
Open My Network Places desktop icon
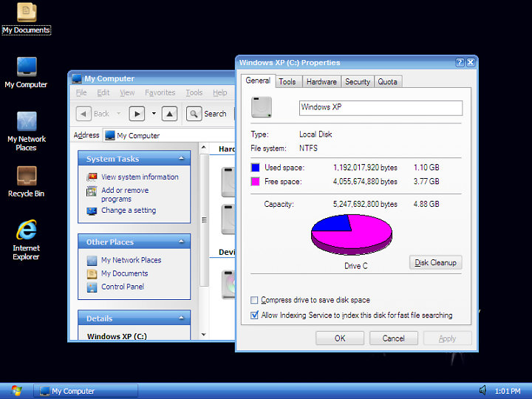point(27,132)
